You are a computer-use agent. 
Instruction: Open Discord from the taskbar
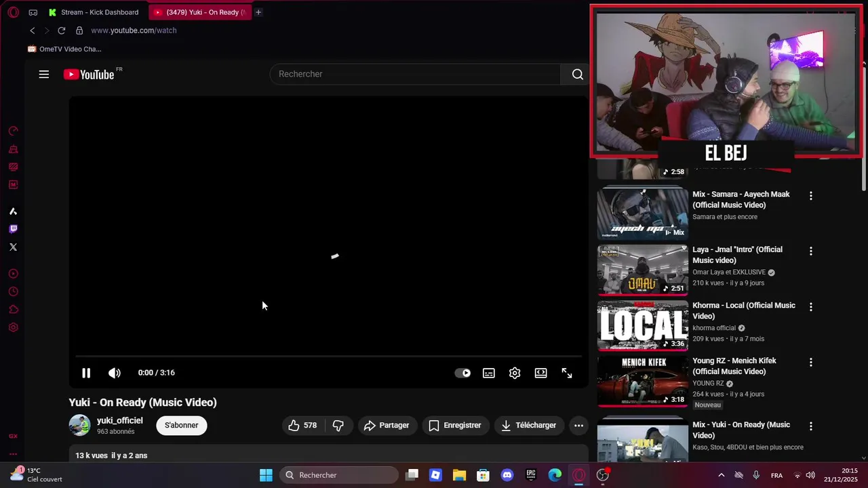[507, 475]
